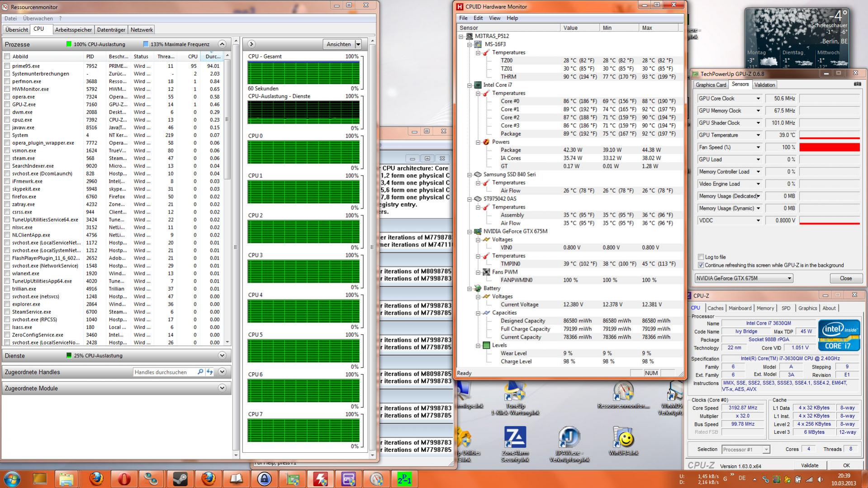Show hidden tray icons arrow
Image resolution: width=868 pixels, height=488 pixels.
click(754, 479)
